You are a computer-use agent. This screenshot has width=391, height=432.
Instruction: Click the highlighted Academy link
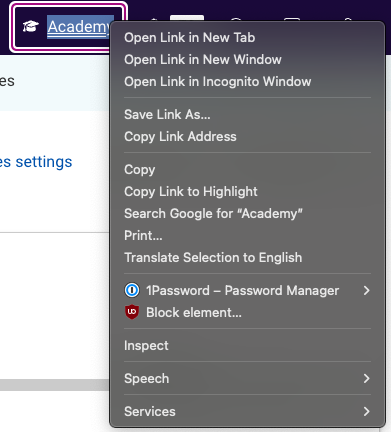click(x=79, y=27)
